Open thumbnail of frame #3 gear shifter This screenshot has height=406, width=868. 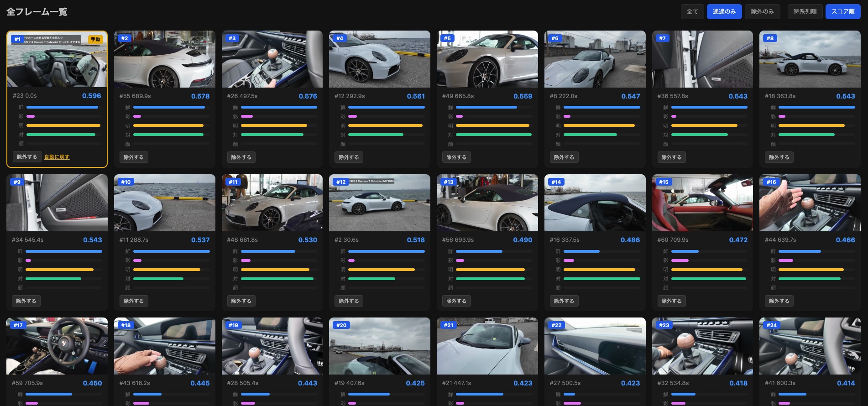(x=272, y=59)
